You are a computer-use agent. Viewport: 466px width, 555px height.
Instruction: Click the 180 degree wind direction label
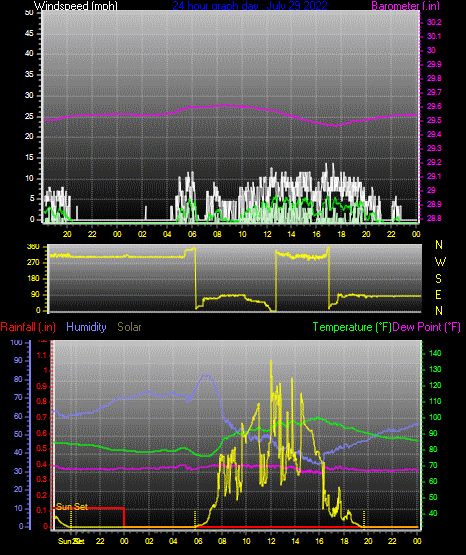tap(33, 279)
